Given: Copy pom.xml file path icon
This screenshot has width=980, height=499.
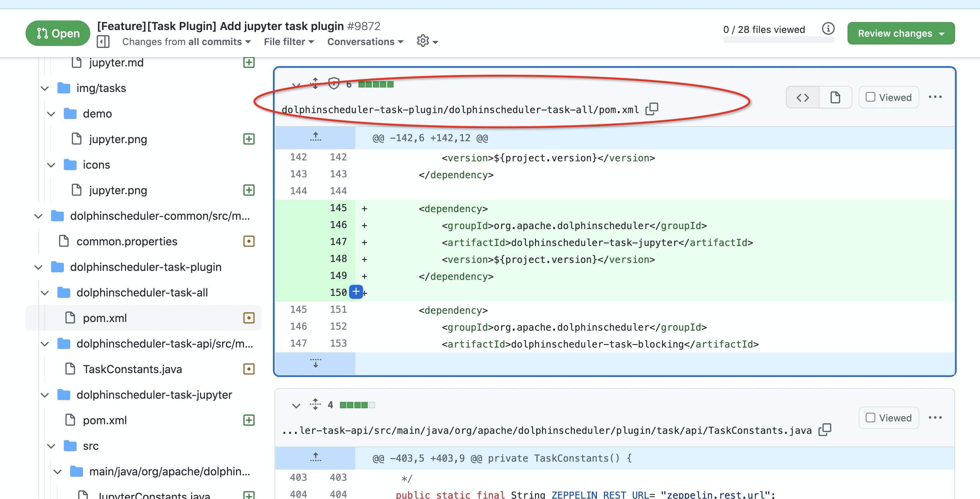Looking at the screenshot, I should 652,109.
